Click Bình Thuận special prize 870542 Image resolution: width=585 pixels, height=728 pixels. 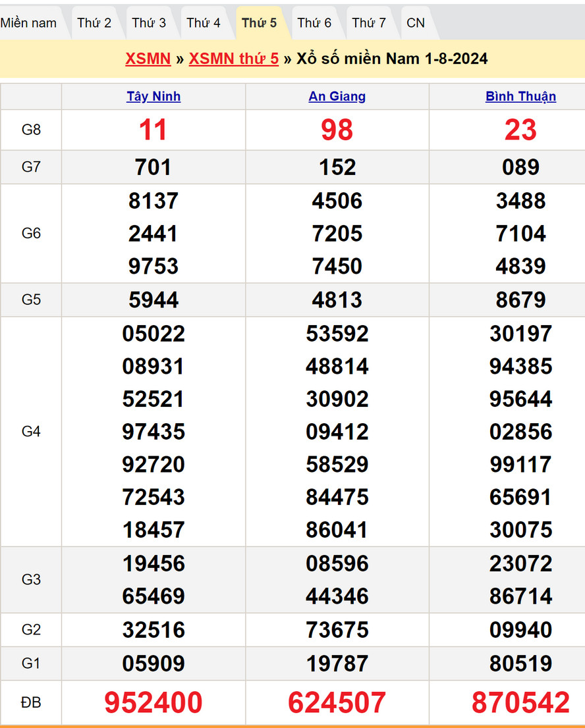coord(520,703)
